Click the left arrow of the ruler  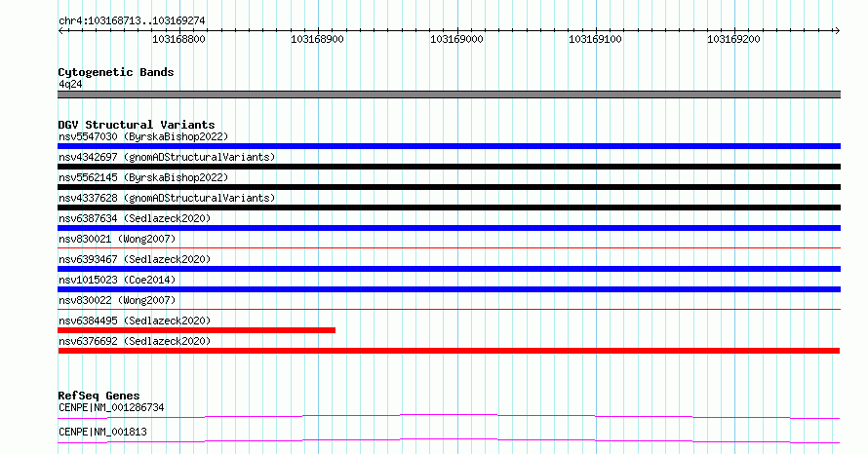pos(60,31)
